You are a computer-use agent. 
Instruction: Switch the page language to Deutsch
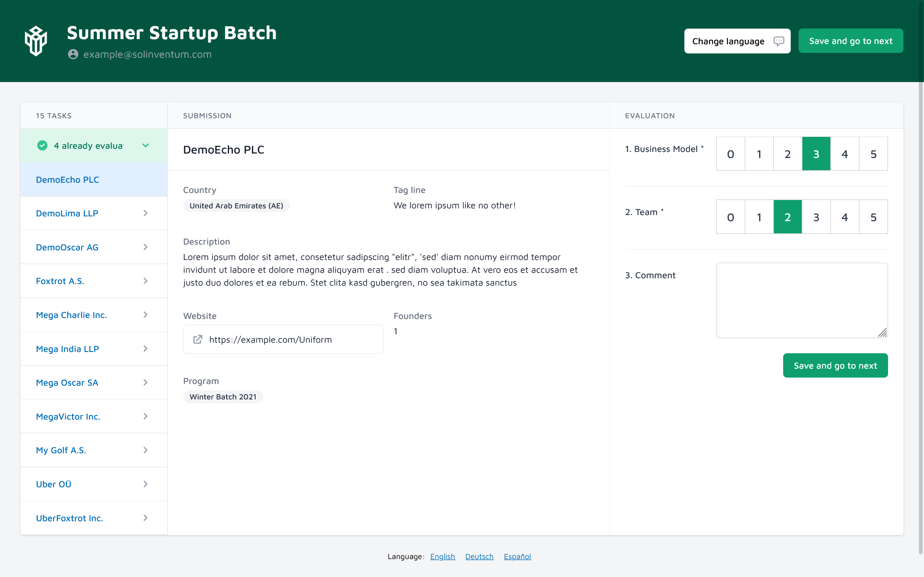tap(480, 556)
